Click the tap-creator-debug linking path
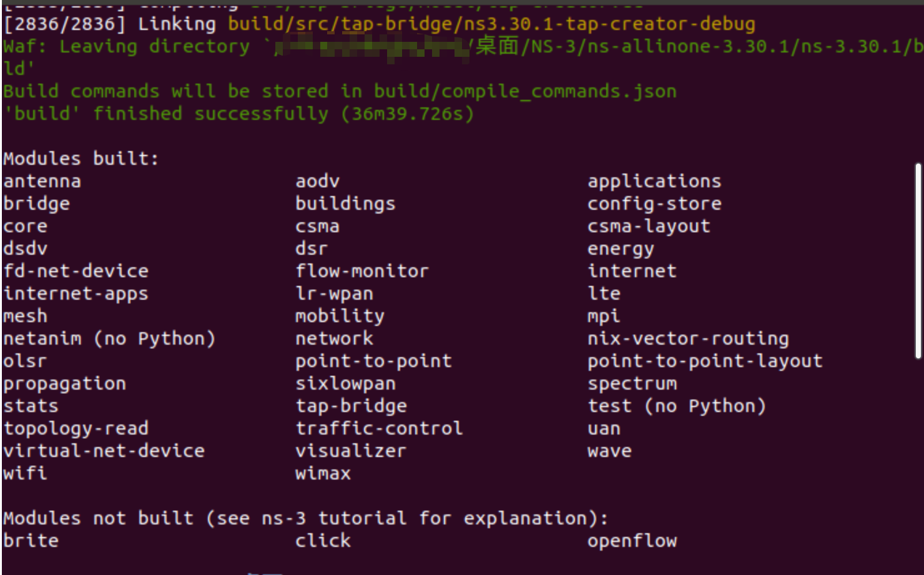The image size is (924, 575). point(491,24)
